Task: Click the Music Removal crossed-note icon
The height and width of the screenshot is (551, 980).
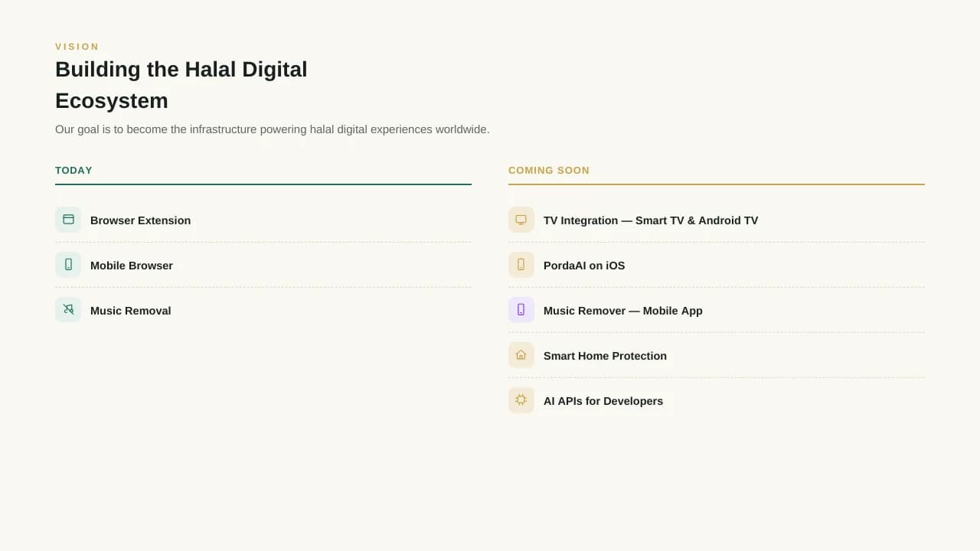Action: 68,310
